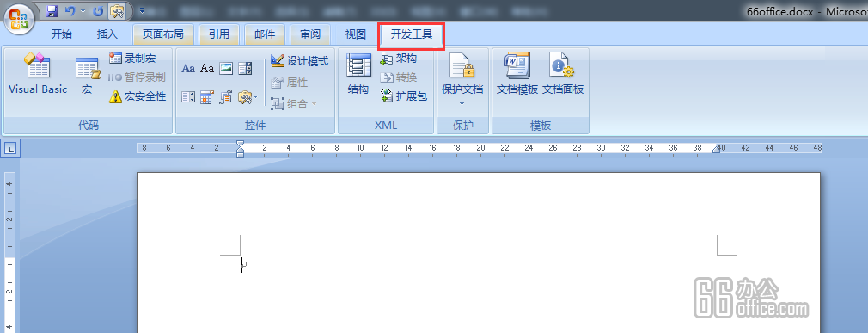Open the 宏 (Macros) dialog
868x333 pixels.
tap(87, 76)
